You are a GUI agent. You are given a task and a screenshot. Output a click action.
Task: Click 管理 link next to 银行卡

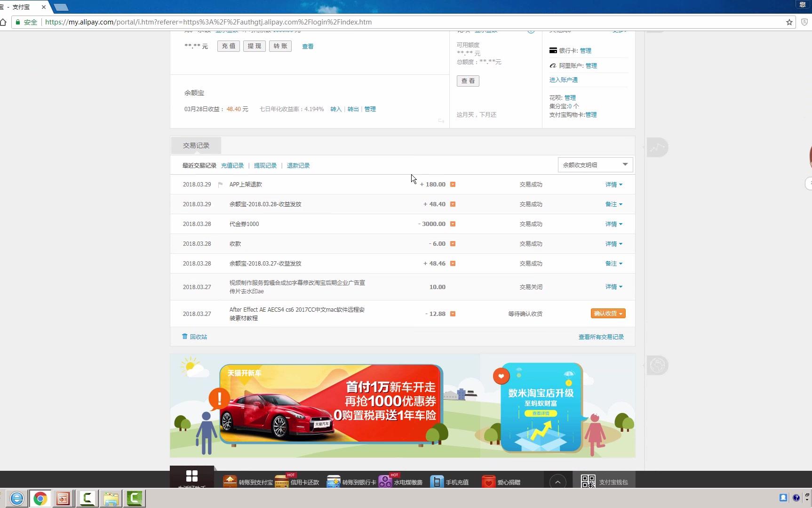(586, 51)
